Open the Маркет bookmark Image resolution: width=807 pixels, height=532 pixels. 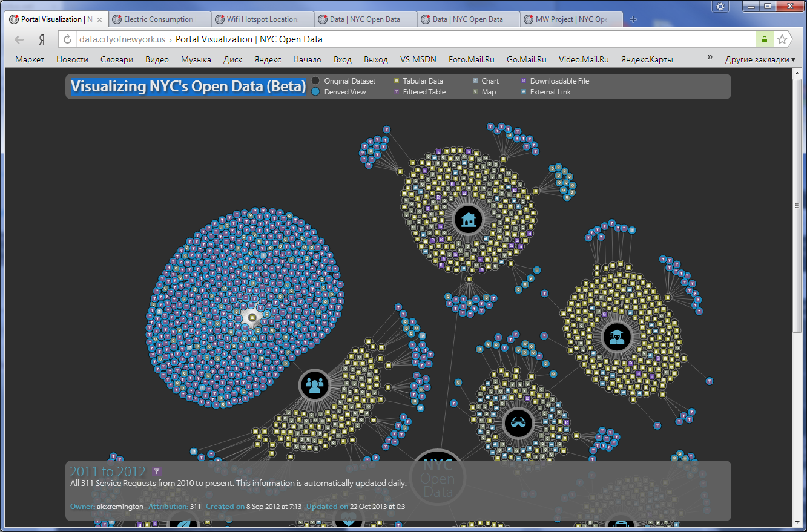pos(30,59)
